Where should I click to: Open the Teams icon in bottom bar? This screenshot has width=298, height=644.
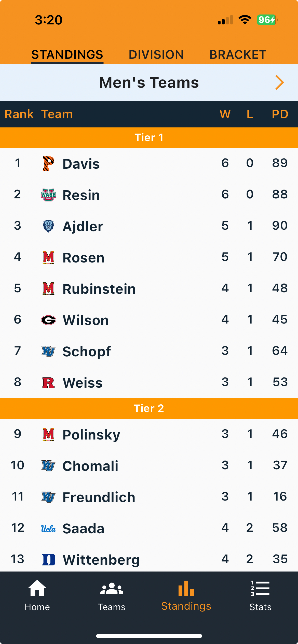point(112,589)
